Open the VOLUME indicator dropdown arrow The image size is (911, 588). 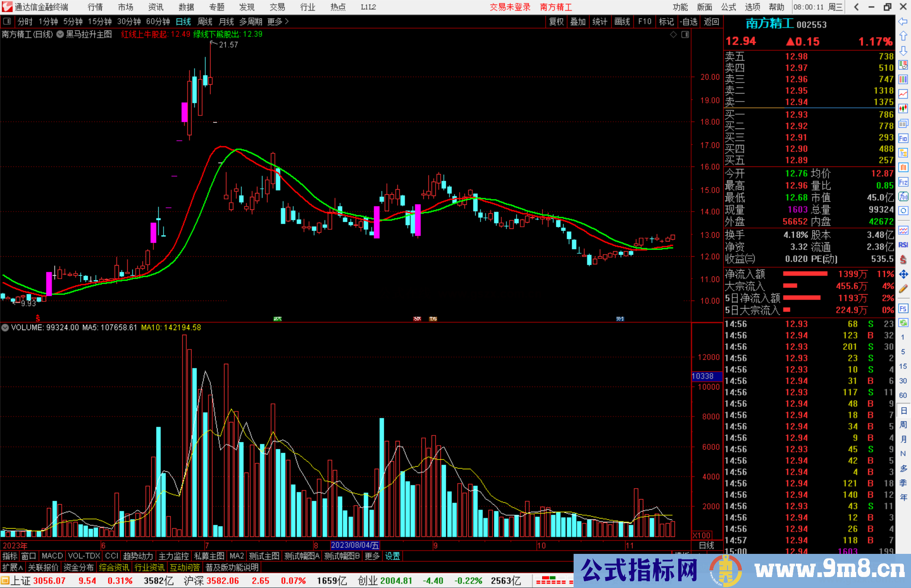click(x=5, y=328)
